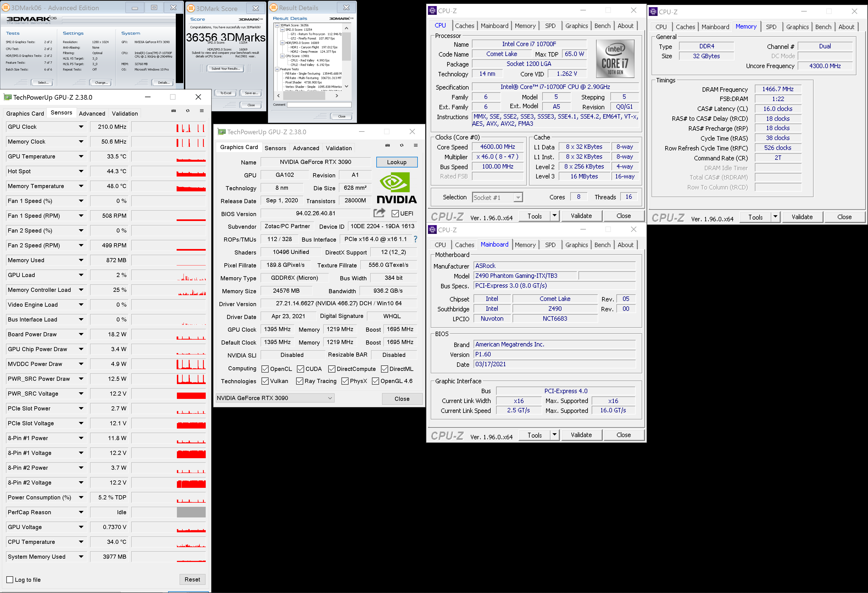Enable the Log to file checkbox

pyautogui.click(x=10, y=580)
